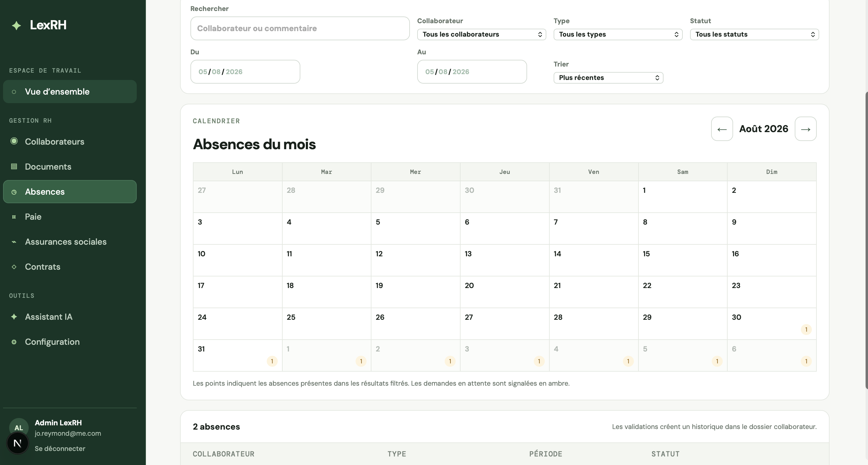The image size is (868, 465).
Task: Click the Assistant IA sparkle icon
Action: [14, 317]
